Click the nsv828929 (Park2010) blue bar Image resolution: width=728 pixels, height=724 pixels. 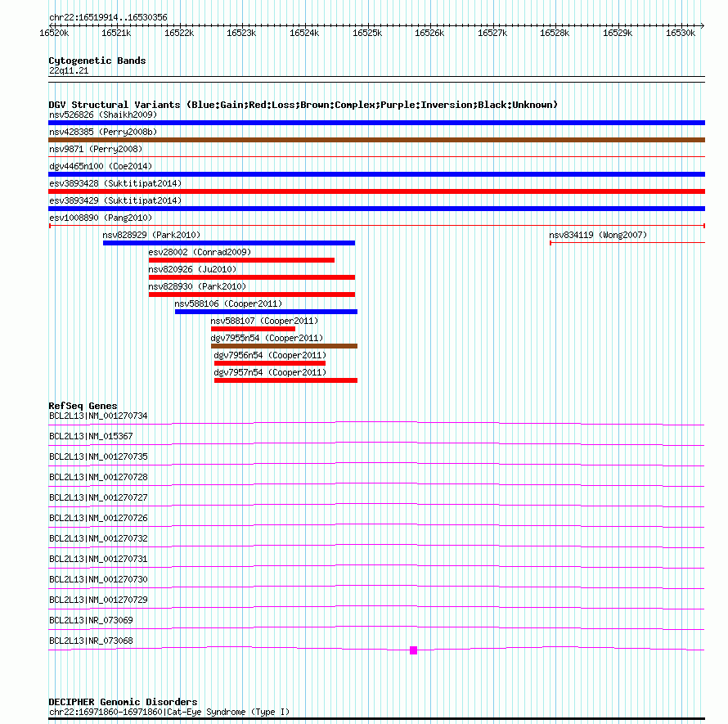pos(229,243)
